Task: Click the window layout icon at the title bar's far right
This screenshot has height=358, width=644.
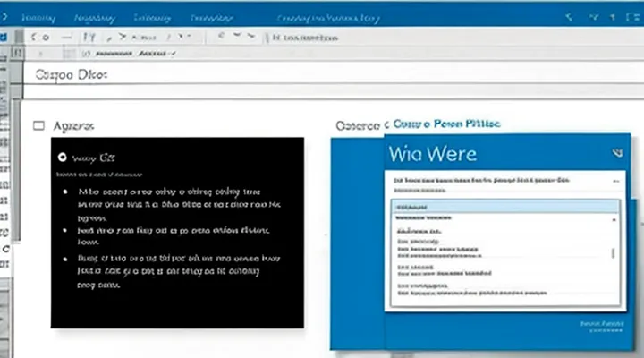Action: point(633,17)
